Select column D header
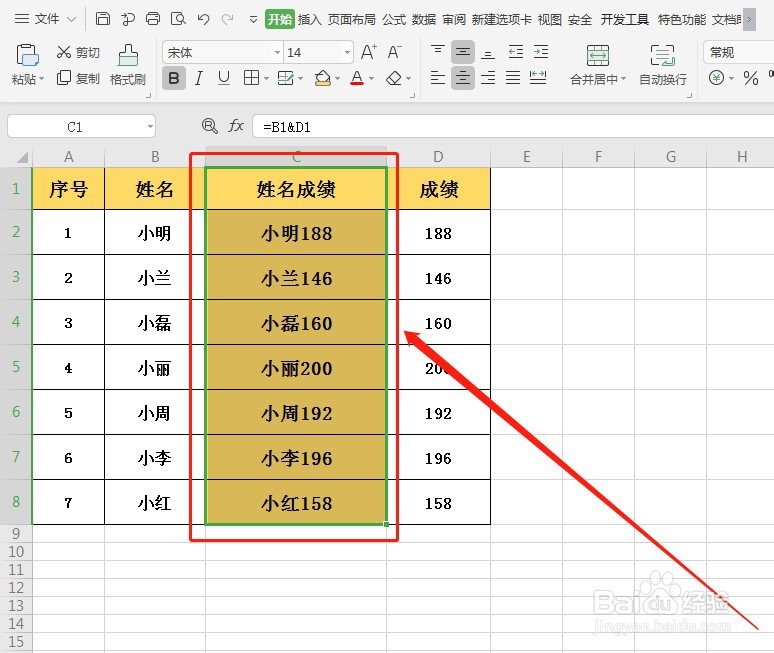The height and width of the screenshot is (653, 774). 438,157
